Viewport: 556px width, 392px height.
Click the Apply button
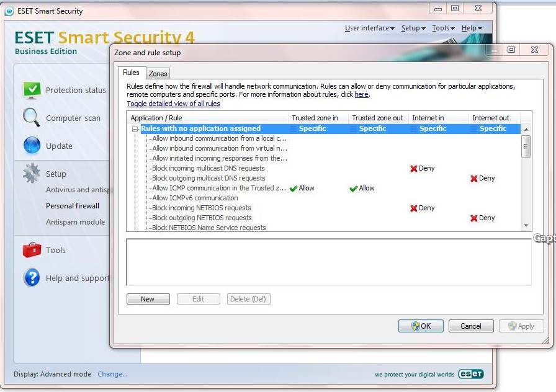coord(521,326)
